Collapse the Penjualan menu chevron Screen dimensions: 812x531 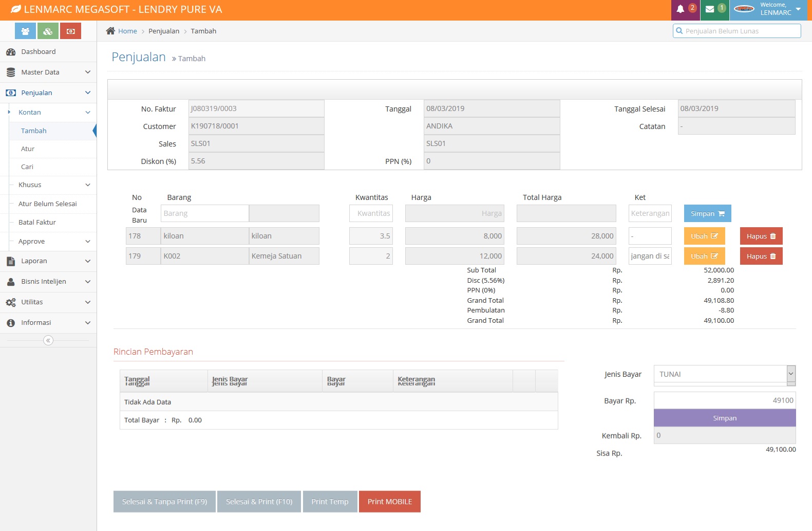tap(88, 93)
